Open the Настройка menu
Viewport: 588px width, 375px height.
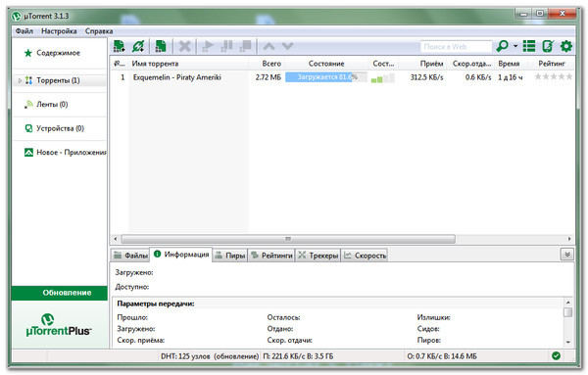(59, 31)
